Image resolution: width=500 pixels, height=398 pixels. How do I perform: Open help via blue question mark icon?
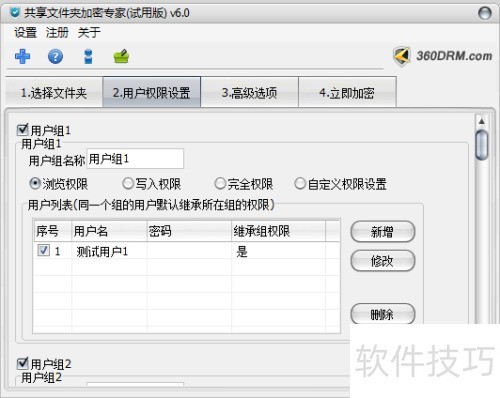[x=55, y=56]
